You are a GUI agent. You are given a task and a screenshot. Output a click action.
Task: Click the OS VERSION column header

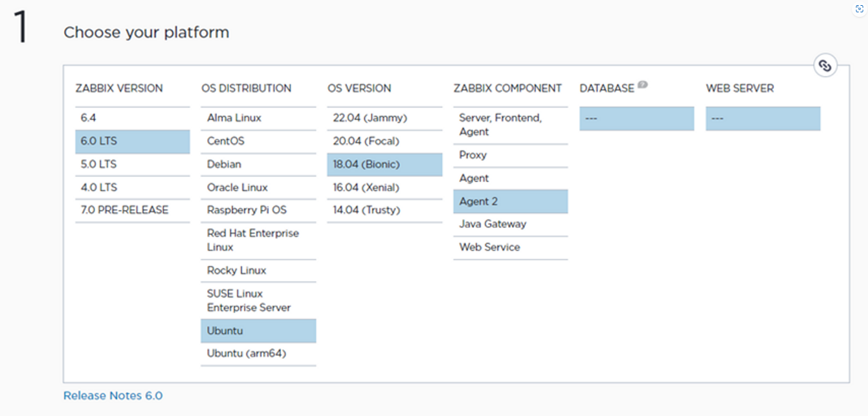(x=359, y=88)
